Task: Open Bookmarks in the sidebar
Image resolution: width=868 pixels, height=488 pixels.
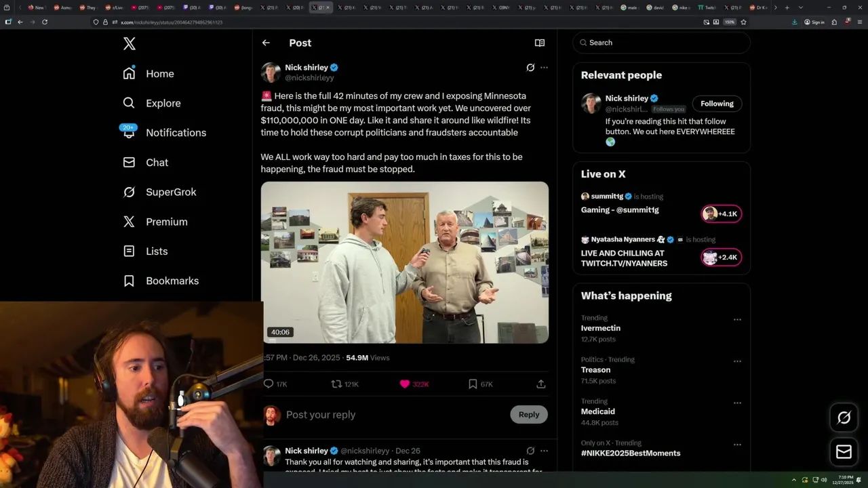Action: (x=161, y=281)
